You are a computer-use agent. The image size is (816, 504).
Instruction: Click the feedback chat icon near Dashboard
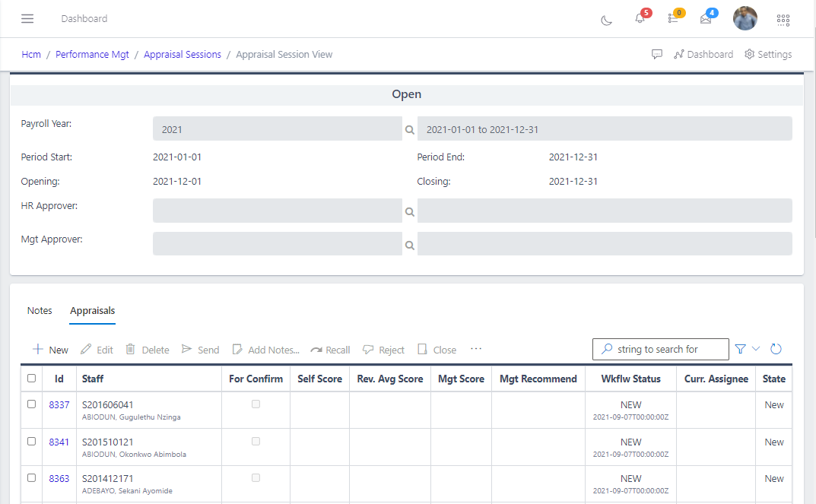pos(656,54)
